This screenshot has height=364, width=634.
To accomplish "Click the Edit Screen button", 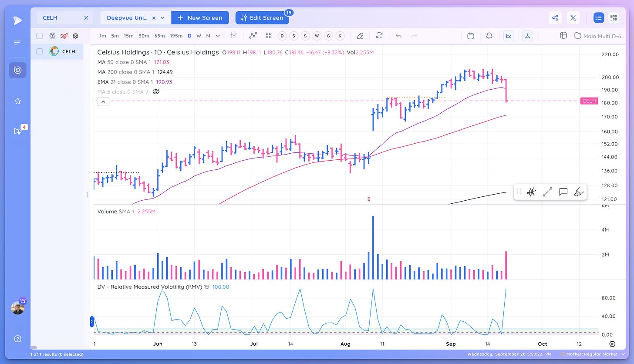I will (x=262, y=18).
